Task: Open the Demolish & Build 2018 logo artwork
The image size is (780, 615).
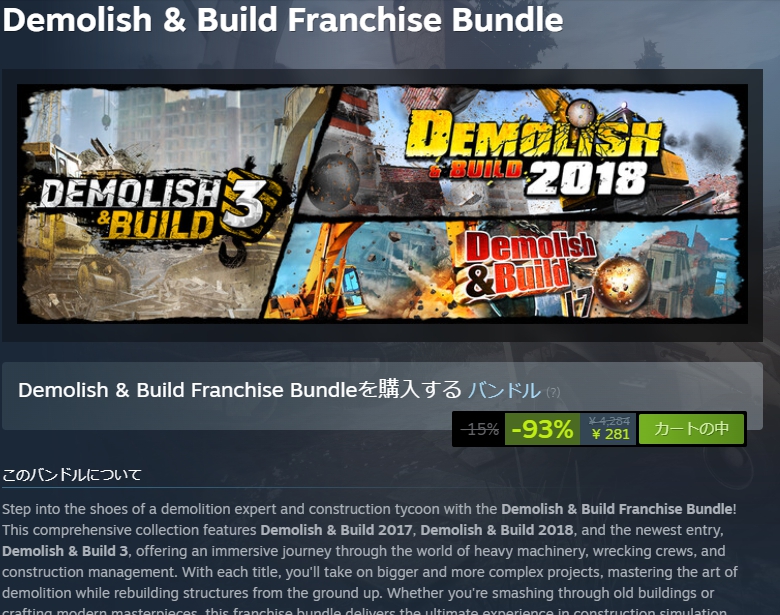Action: [x=535, y=154]
